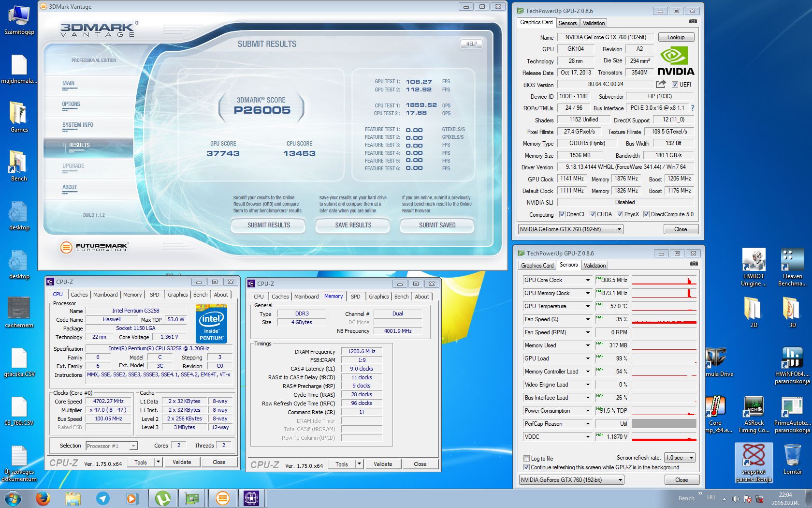Image resolution: width=812 pixels, height=508 pixels.
Task: Toggle Continue refreshing in background checkbox
Action: [527, 467]
